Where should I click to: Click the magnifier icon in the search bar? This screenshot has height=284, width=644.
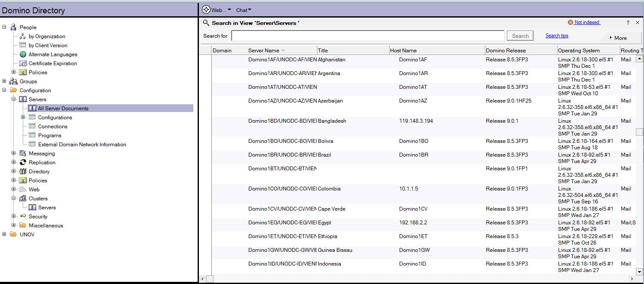(x=206, y=23)
